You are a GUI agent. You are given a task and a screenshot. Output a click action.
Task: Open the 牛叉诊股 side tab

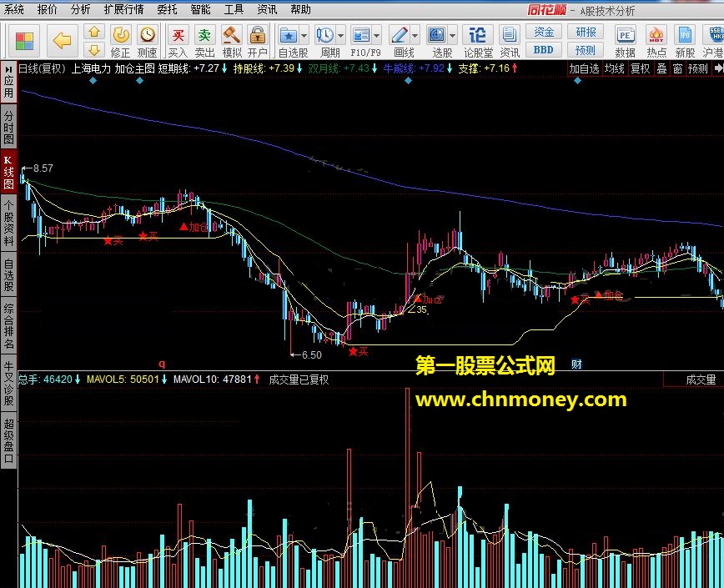(8, 384)
